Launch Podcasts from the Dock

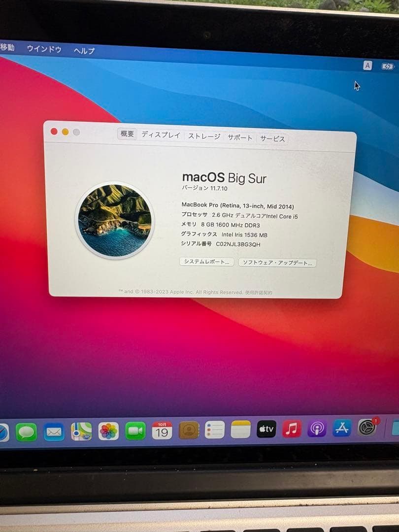(x=317, y=428)
